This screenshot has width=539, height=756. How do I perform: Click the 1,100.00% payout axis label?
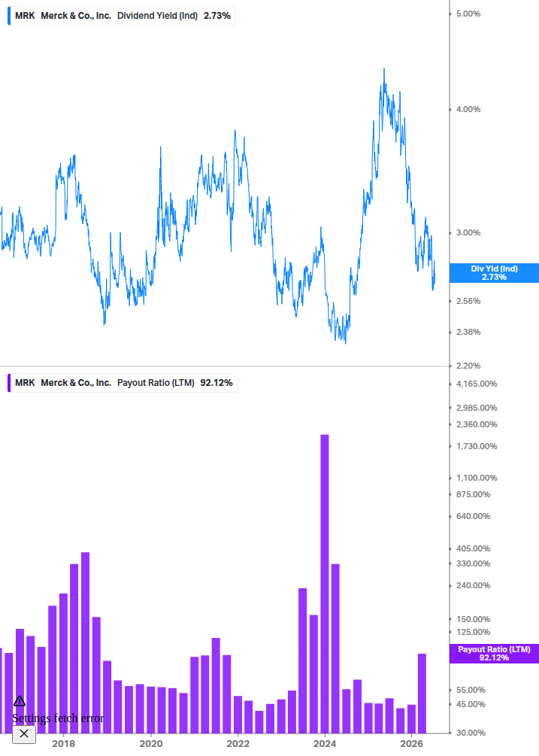point(477,478)
